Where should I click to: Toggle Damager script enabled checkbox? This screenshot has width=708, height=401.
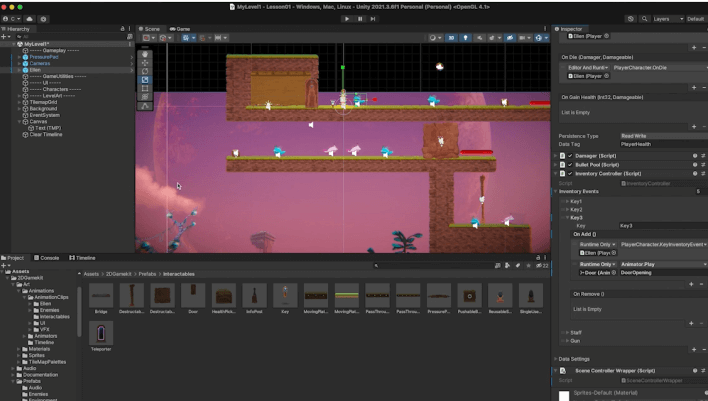click(x=570, y=156)
